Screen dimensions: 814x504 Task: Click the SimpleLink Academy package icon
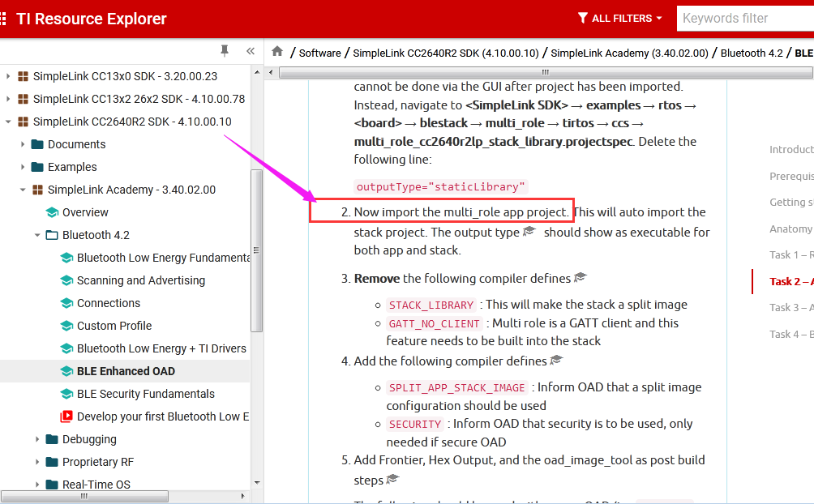click(37, 190)
